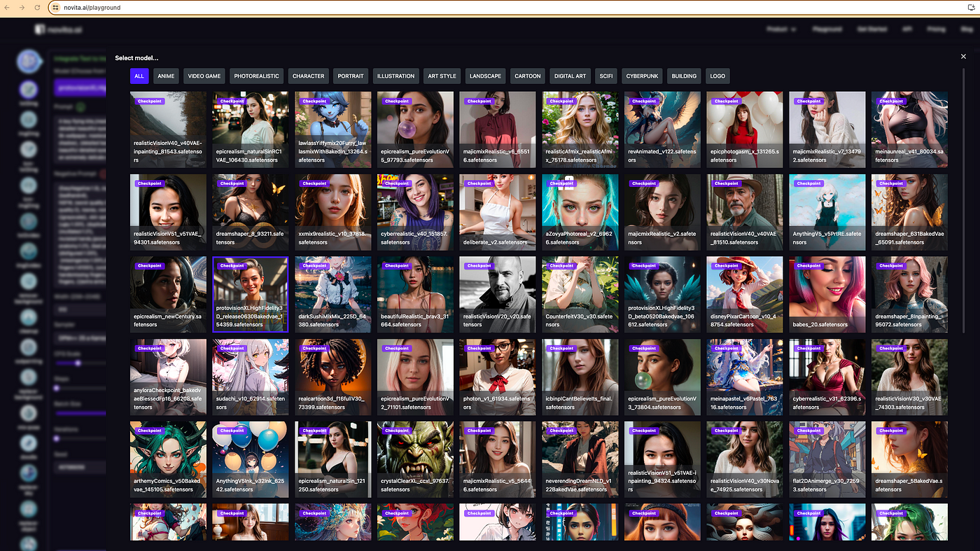Choose meinapastel_v6Pastel model card
Image resolution: width=980 pixels, height=551 pixels.
pos(745,377)
